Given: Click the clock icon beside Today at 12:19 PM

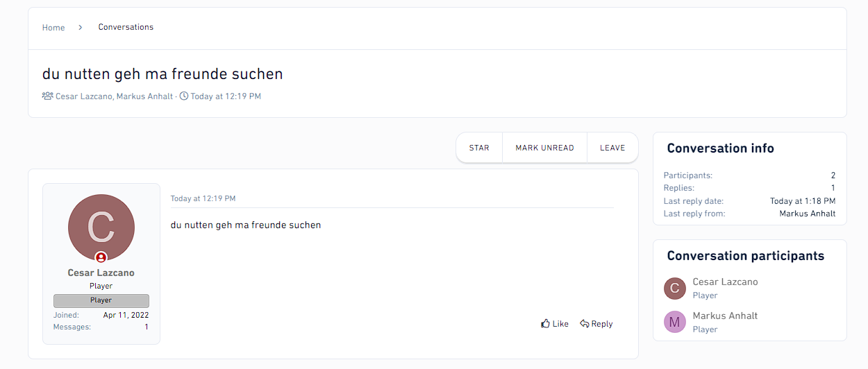Looking at the screenshot, I should pos(184,96).
